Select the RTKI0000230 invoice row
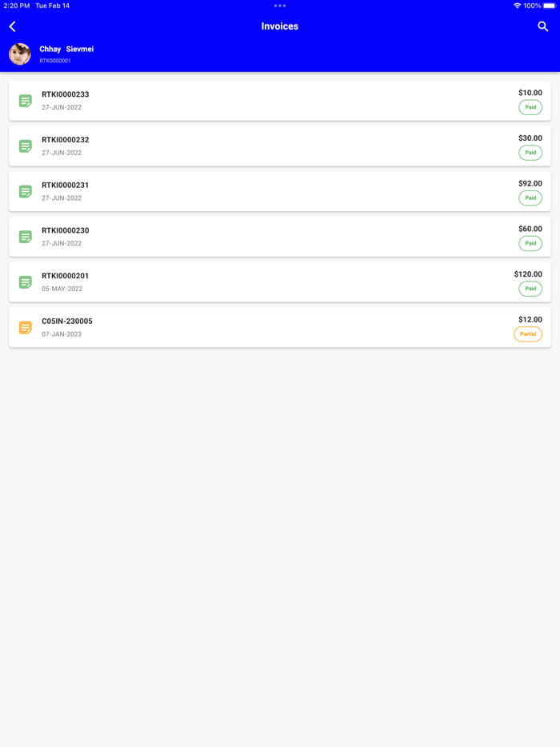 pyautogui.click(x=280, y=236)
